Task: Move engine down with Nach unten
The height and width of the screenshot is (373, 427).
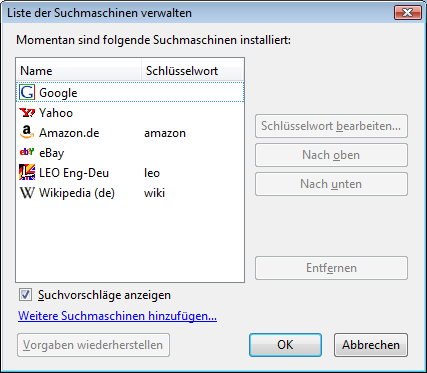Action: pos(331,184)
